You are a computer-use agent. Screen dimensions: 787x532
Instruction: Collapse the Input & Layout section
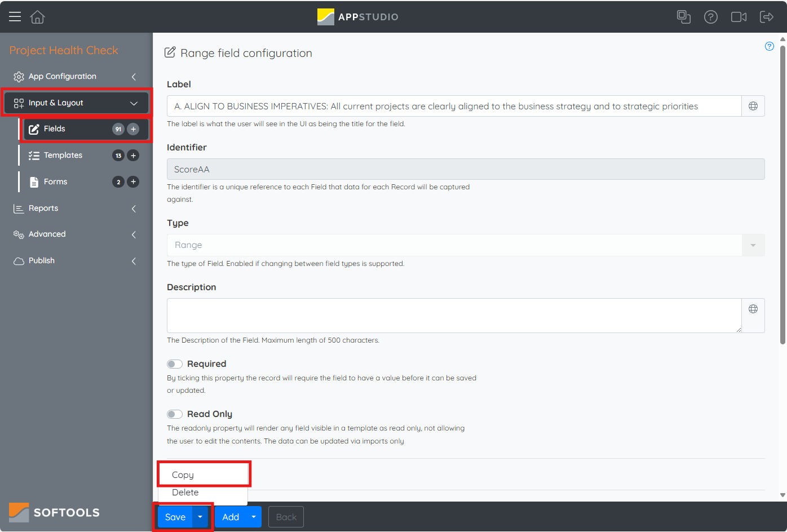tap(134, 103)
